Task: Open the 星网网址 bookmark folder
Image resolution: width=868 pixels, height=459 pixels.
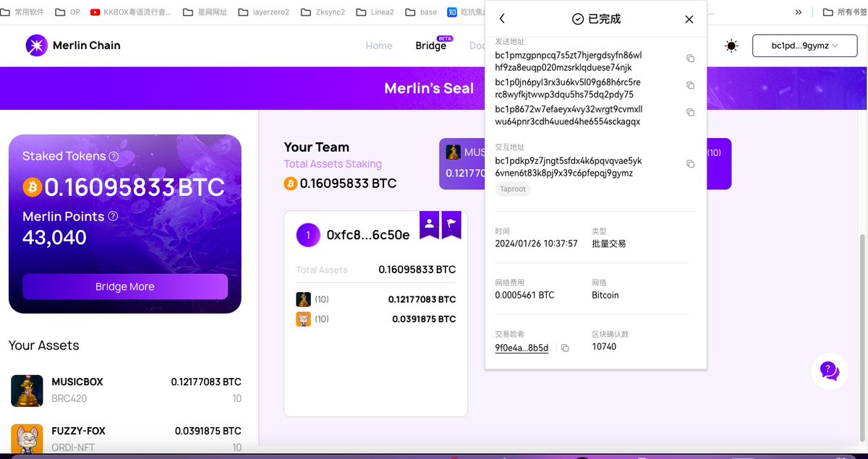Action: [205, 12]
